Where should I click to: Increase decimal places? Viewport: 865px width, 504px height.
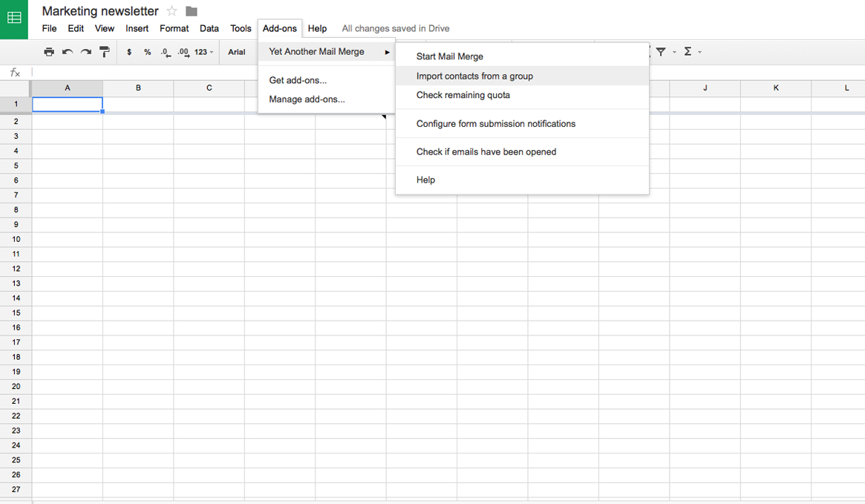coord(183,52)
